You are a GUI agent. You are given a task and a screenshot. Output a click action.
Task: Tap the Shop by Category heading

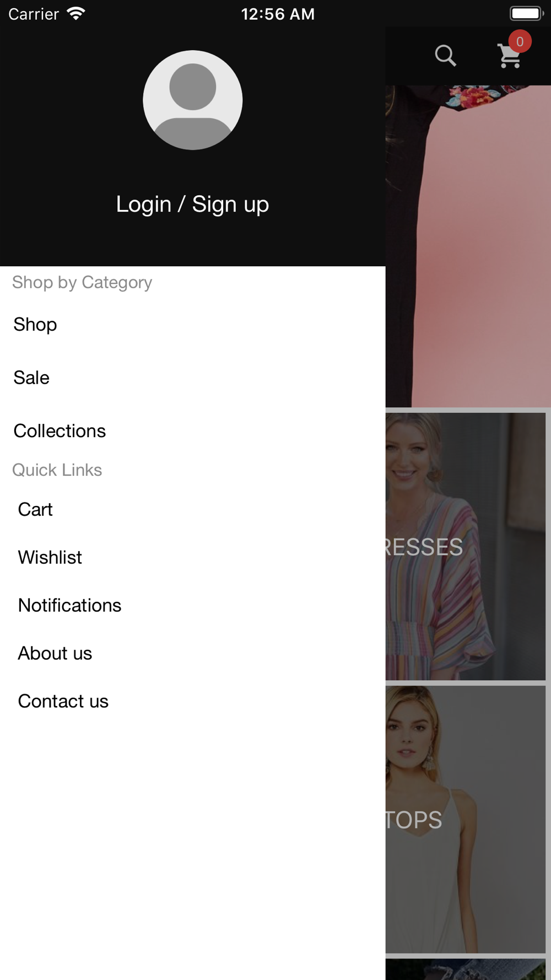point(82,282)
